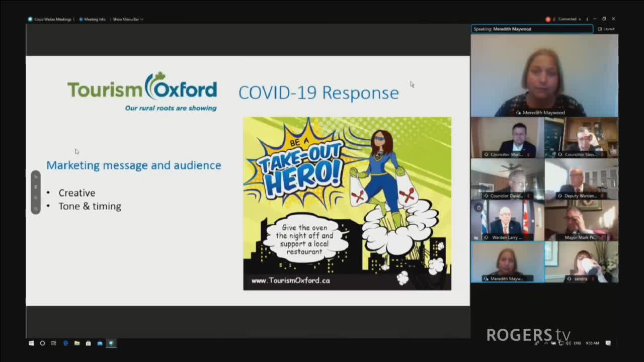Click the www.TourismOxford.ca link on slide
Viewport: 644px width, 362px height.
pyautogui.click(x=291, y=281)
